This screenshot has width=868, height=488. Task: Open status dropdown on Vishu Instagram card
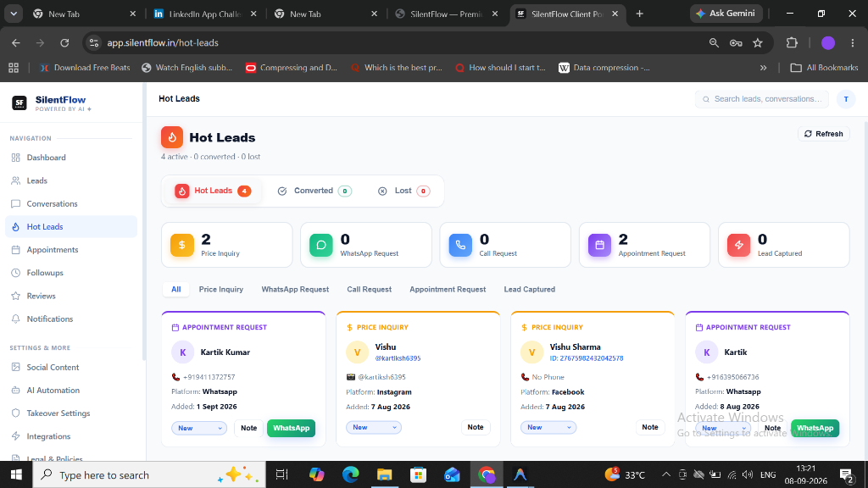(x=374, y=427)
